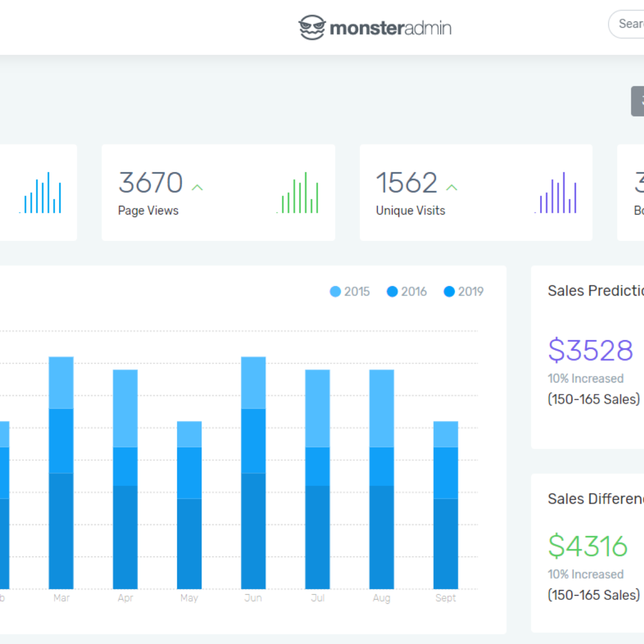The width and height of the screenshot is (644, 644).
Task: Select the Mar bar in the chart
Action: [61, 473]
